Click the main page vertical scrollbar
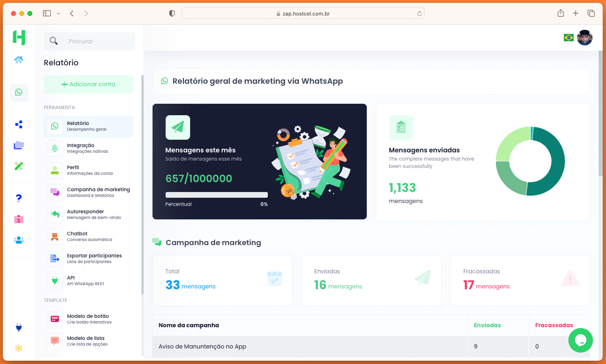The height and width of the screenshot is (364, 606). pyautogui.click(x=601, y=114)
